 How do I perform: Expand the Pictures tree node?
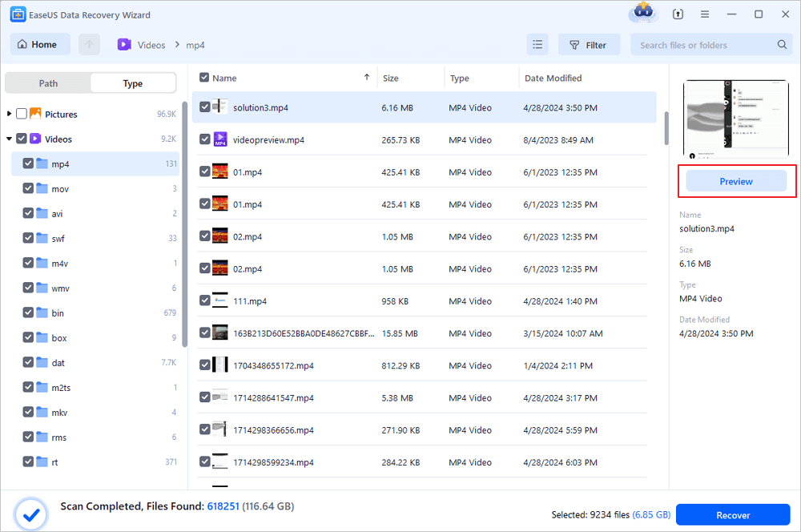point(9,114)
